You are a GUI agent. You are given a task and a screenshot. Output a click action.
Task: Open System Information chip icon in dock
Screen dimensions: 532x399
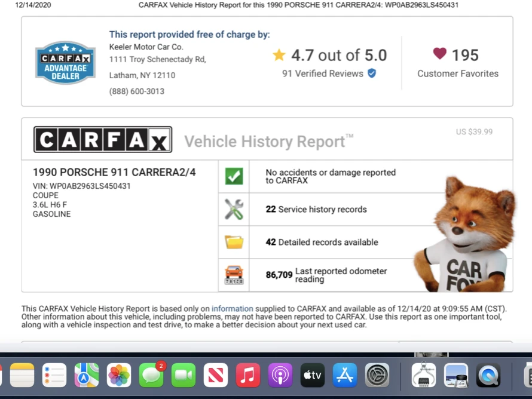423,375
